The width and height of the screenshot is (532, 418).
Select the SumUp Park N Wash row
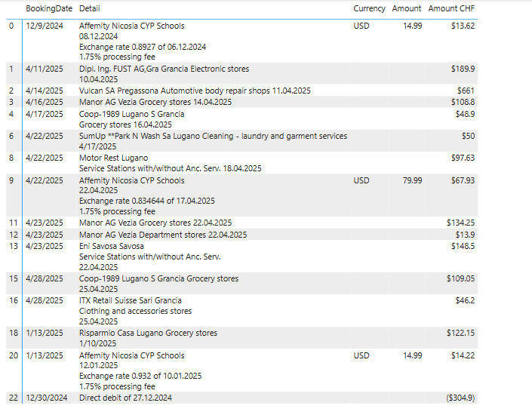pyautogui.click(x=241, y=141)
